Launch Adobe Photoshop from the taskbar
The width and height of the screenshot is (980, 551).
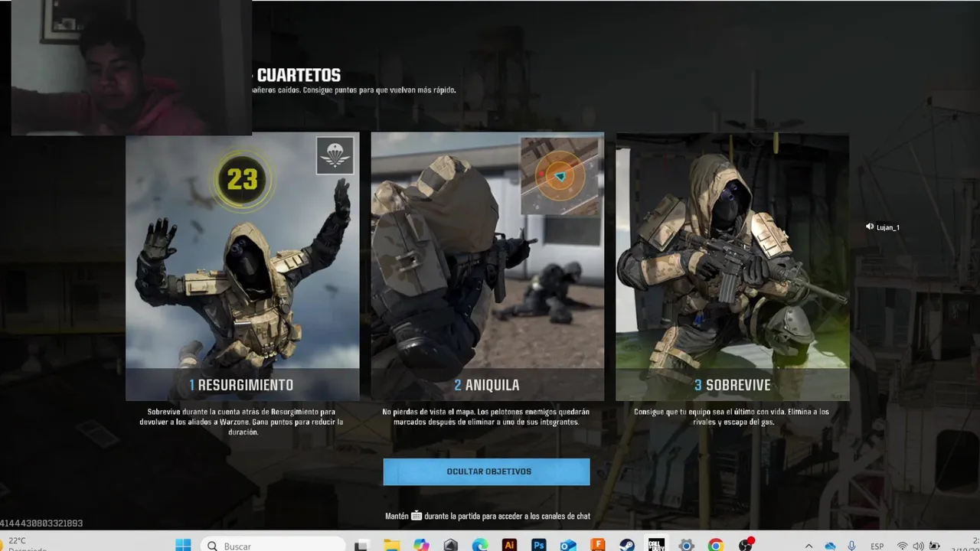coord(539,545)
